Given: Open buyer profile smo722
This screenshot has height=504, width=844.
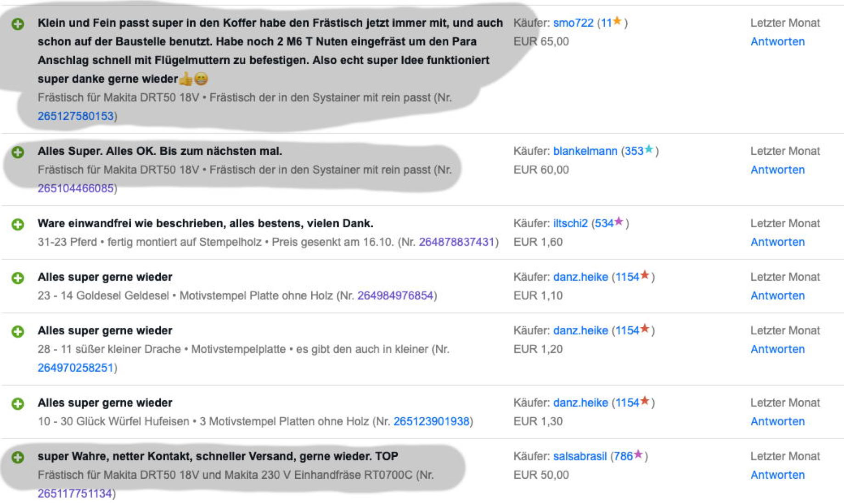Looking at the screenshot, I should (573, 23).
